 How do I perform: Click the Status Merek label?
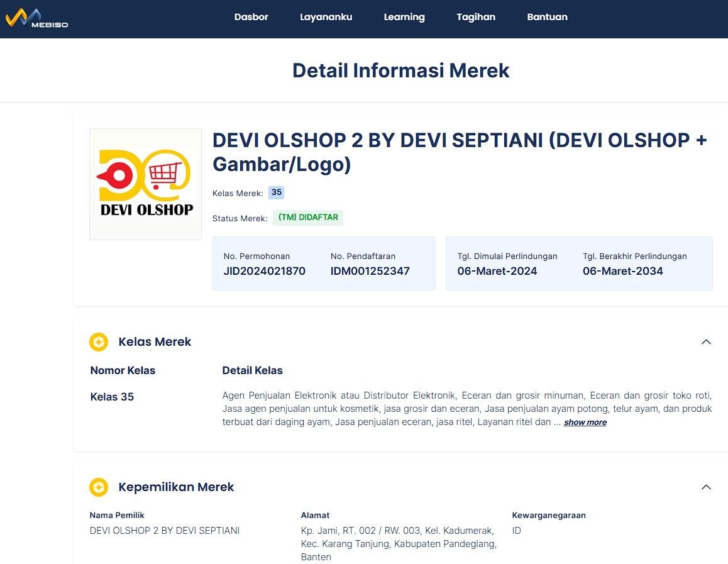240,218
